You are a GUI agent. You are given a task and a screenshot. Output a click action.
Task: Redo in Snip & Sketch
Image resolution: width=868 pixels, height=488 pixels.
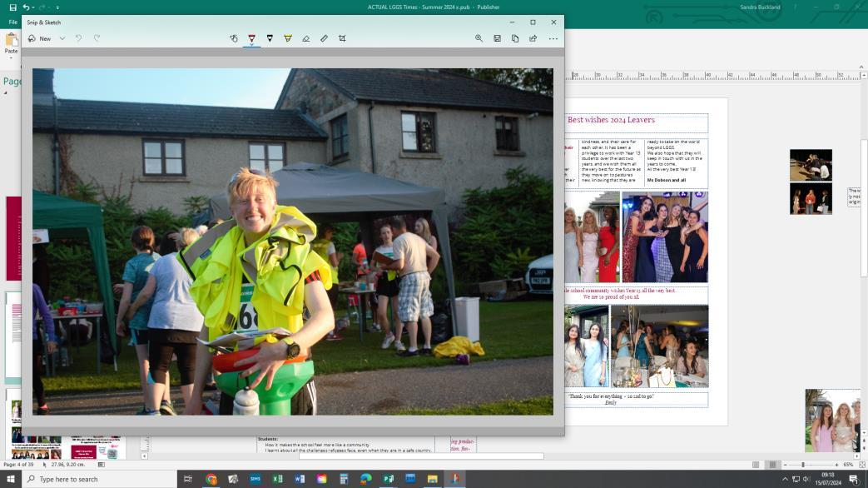tap(97, 38)
